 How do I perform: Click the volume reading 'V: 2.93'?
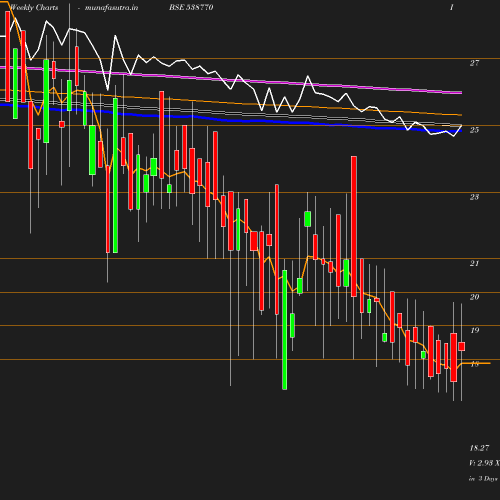481,463
